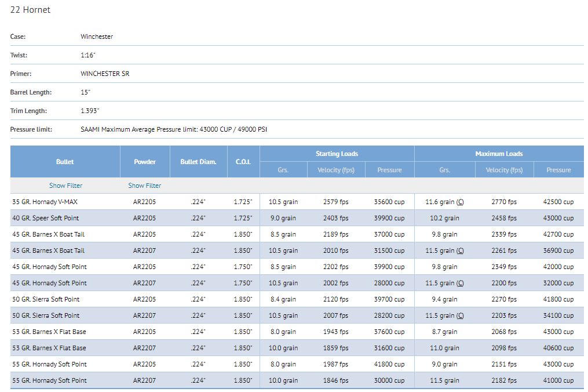Click the 41800 cup maximum pressure cell
Image resolution: width=588 pixels, height=392 pixels.
pyautogui.click(x=558, y=299)
